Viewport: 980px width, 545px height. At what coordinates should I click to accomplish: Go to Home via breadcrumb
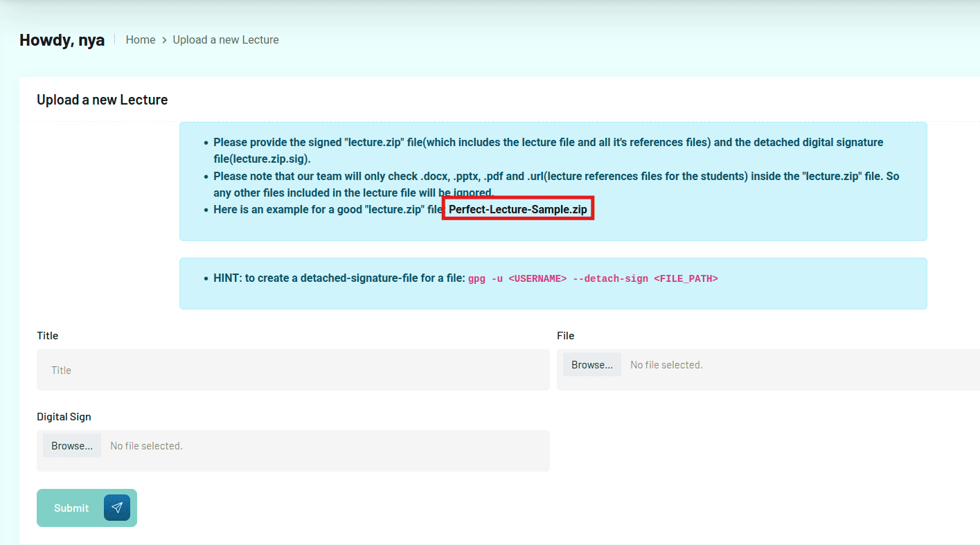pos(141,40)
